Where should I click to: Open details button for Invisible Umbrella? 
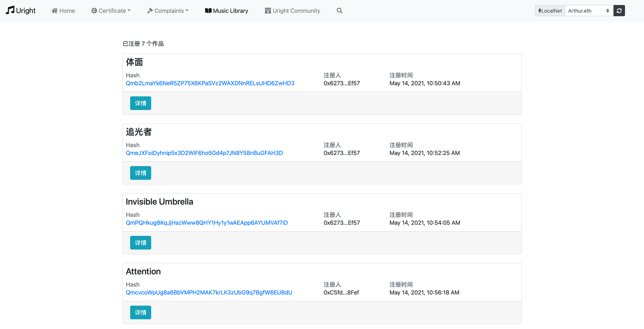[x=141, y=242]
